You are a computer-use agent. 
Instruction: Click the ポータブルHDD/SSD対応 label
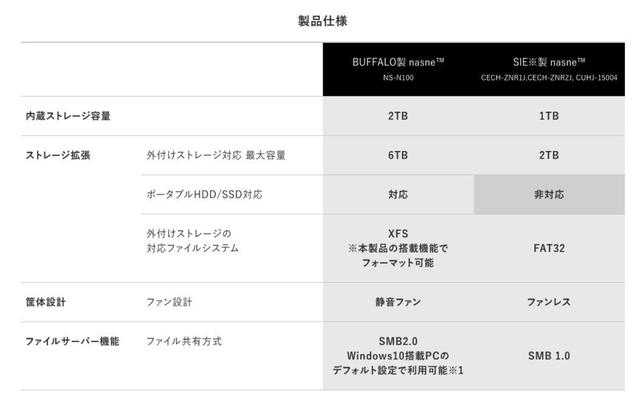click(204, 194)
